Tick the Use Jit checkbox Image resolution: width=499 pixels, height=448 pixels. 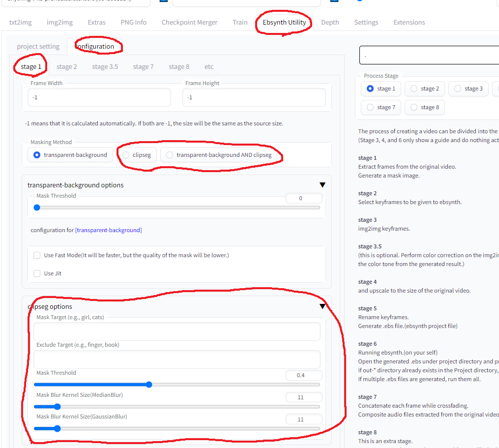pos(37,273)
